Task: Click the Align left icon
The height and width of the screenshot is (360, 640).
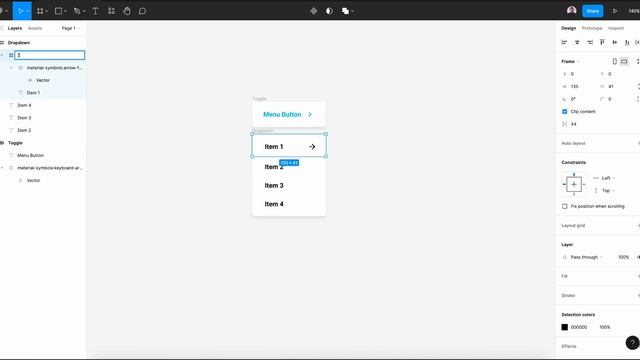Action: click(564, 42)
